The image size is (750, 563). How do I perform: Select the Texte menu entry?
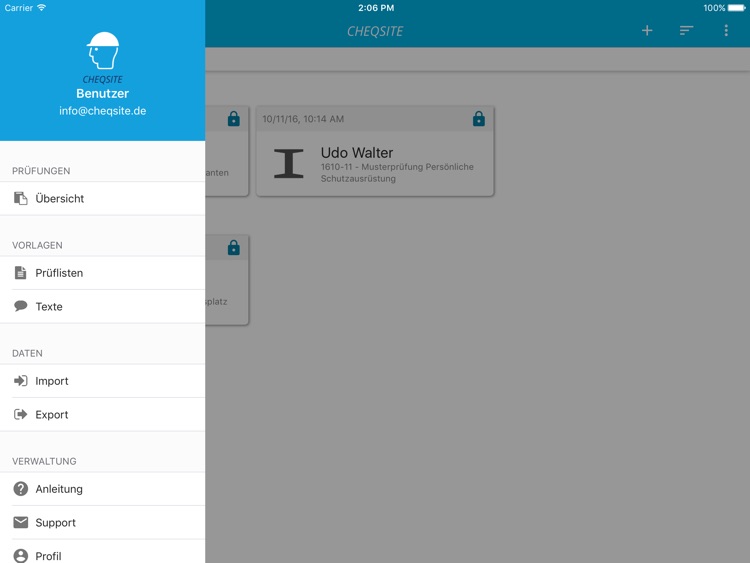102,307
